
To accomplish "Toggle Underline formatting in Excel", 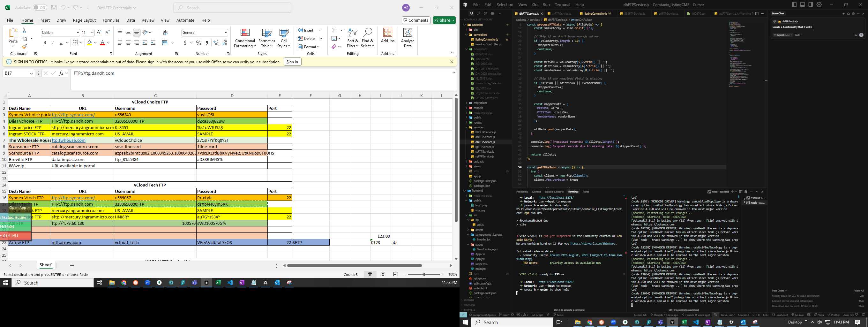I will [61, 43].
